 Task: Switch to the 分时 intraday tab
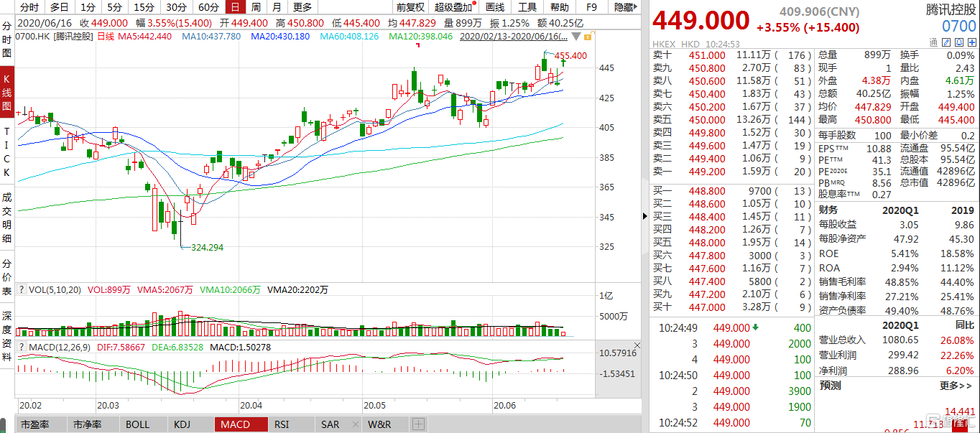click(x=29, y=7)
